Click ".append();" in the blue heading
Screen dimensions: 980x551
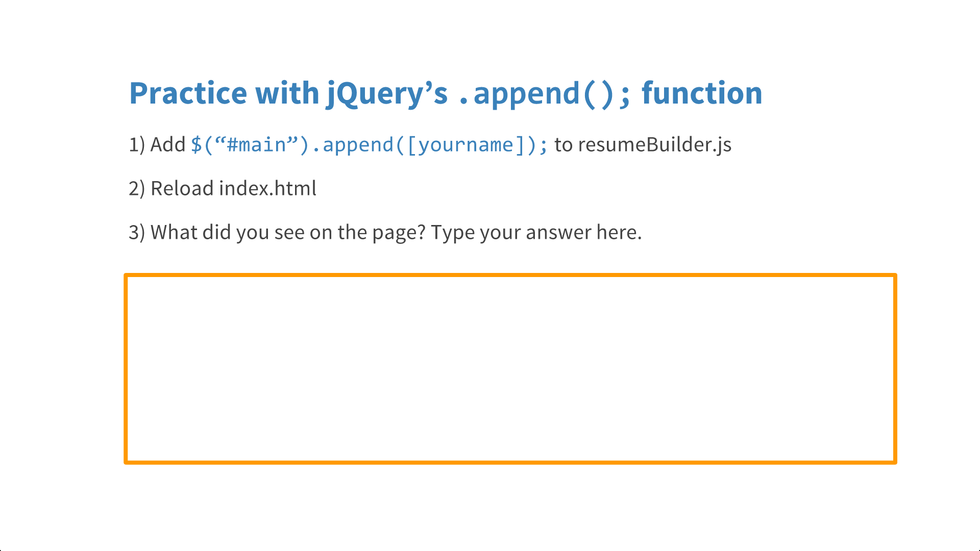[544, 93]
